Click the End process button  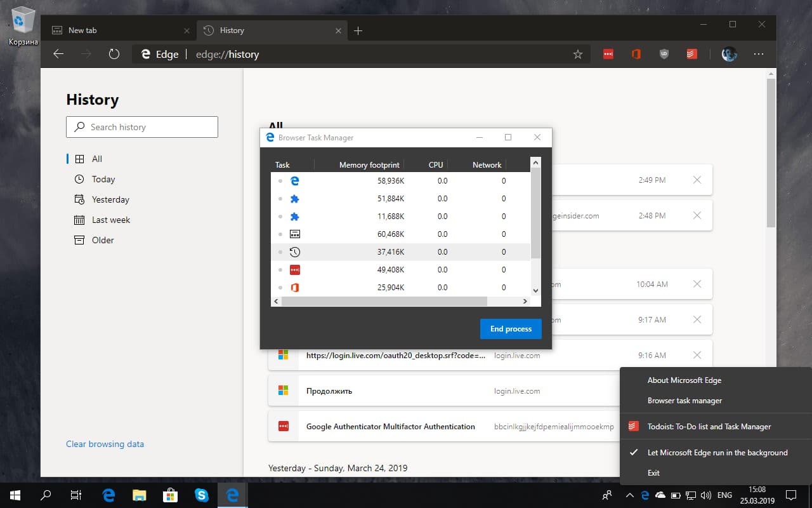[x=511, y=329]
